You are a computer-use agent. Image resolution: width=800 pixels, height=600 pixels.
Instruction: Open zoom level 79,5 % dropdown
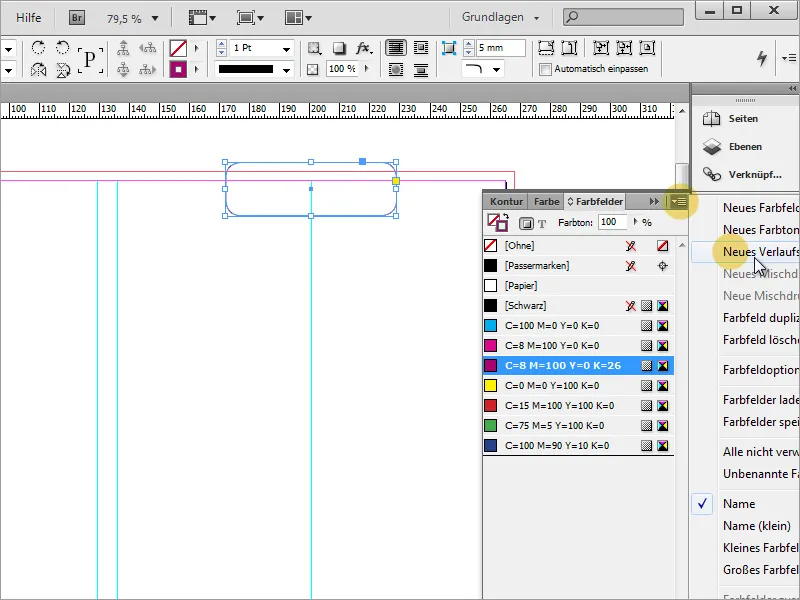coord(155,19)
